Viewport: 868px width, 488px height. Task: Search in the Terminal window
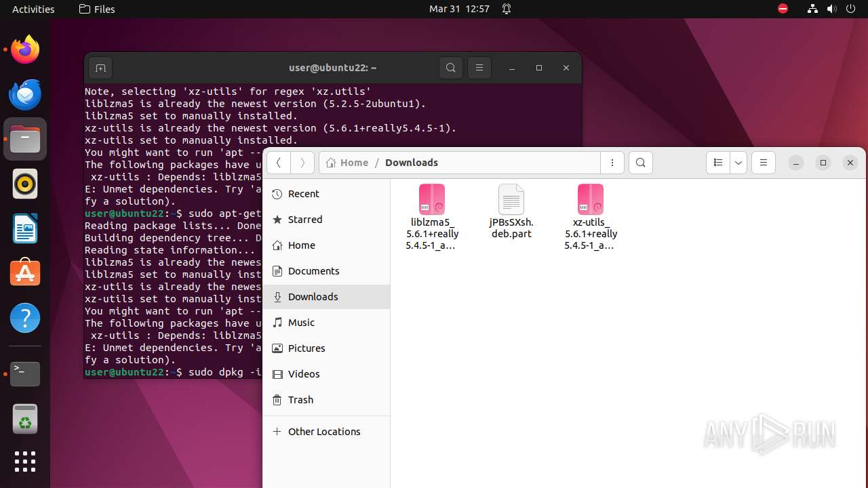451,68
